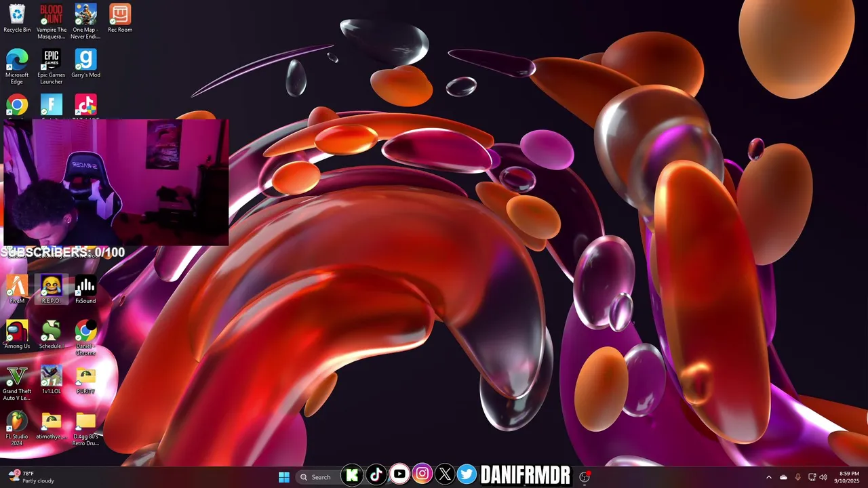Open the OneDrive cloud tray icon

pos(783,477)
